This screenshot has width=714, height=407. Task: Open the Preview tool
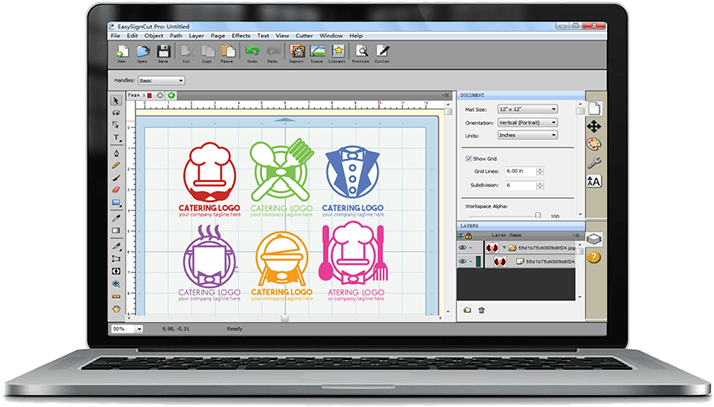pos(360,51)
